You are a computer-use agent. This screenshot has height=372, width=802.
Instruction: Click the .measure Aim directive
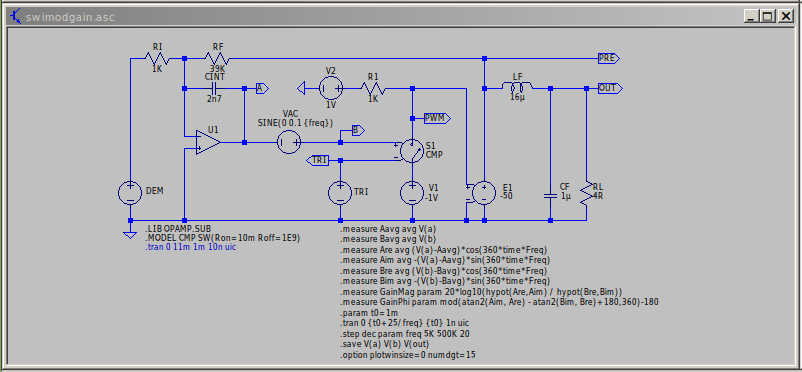[445, 260]
